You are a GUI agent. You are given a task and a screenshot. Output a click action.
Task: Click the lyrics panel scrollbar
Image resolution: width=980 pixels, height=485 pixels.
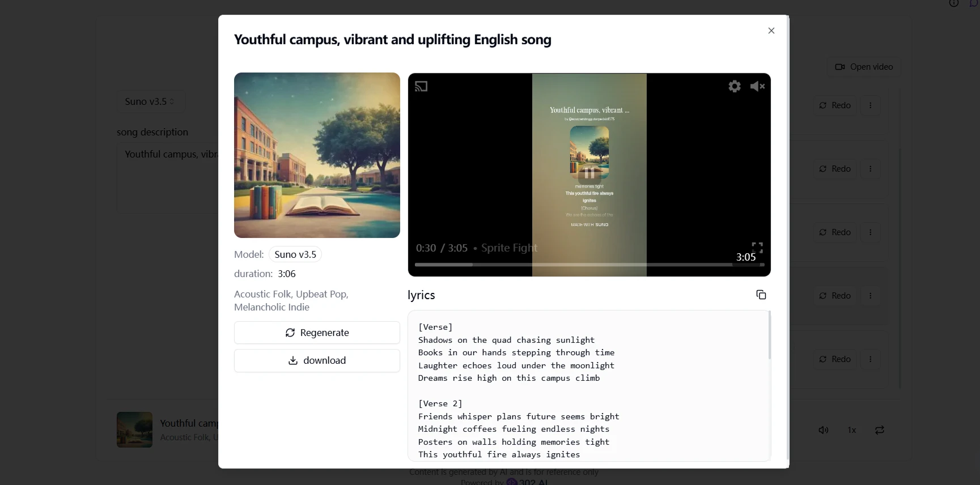pyautogui.click(x=769, y=335)
